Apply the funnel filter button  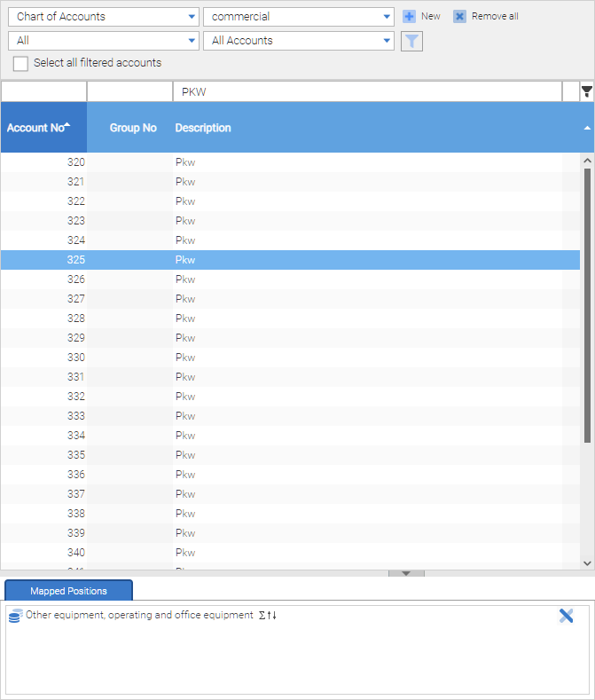pyautogui.click(x=411, y=41)
